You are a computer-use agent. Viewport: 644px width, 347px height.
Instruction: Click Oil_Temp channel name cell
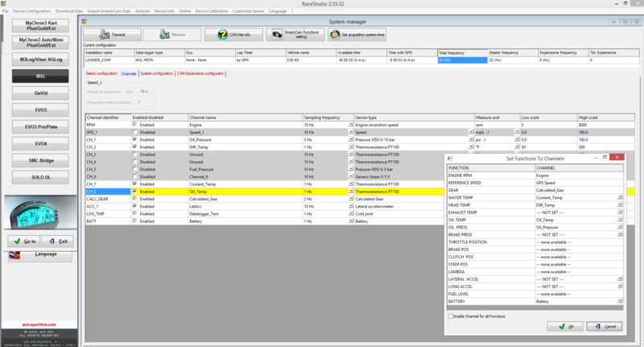click(246, 192)
